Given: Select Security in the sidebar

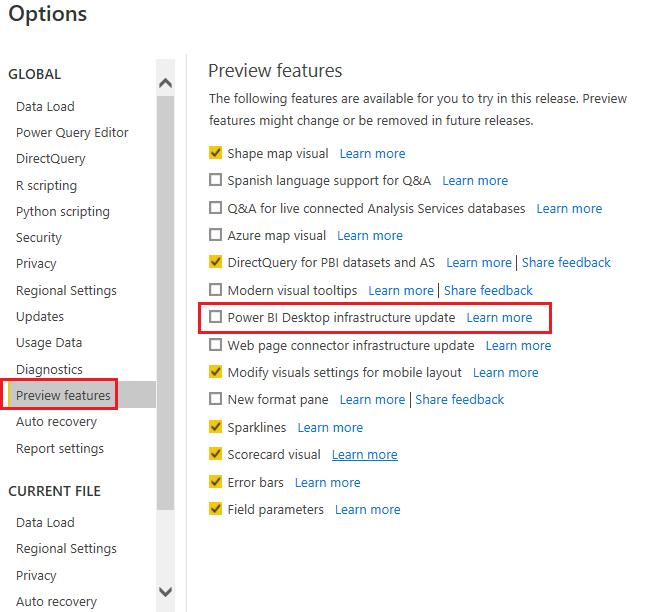Looking at the screenshot, I should click(39, 237).
